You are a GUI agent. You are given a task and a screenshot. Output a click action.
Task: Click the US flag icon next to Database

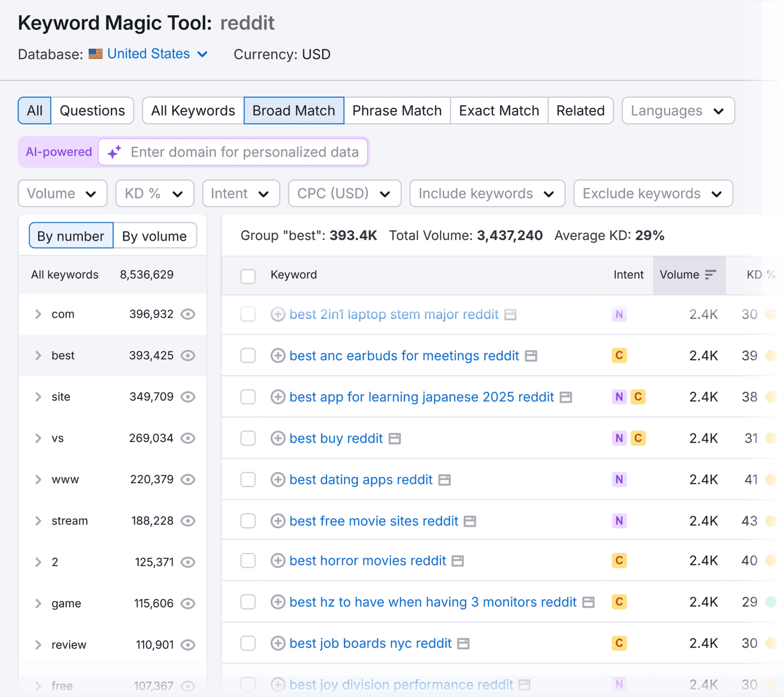95,54
